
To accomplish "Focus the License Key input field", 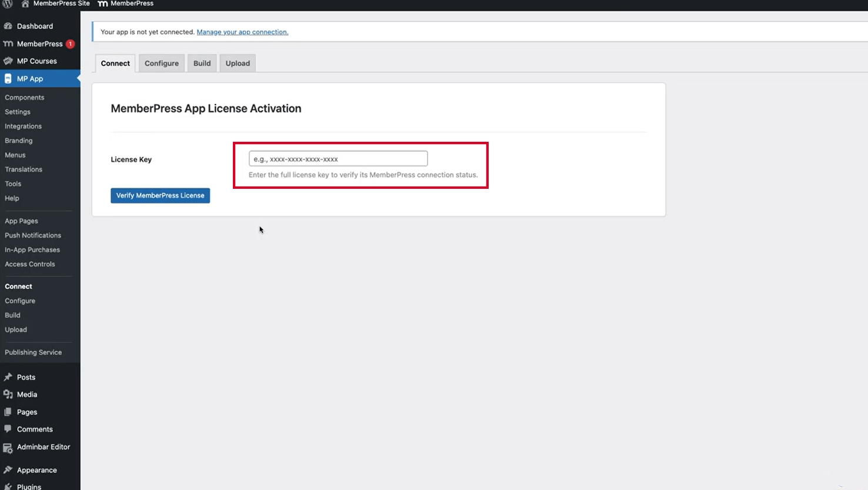I will (x=338, y=159).
